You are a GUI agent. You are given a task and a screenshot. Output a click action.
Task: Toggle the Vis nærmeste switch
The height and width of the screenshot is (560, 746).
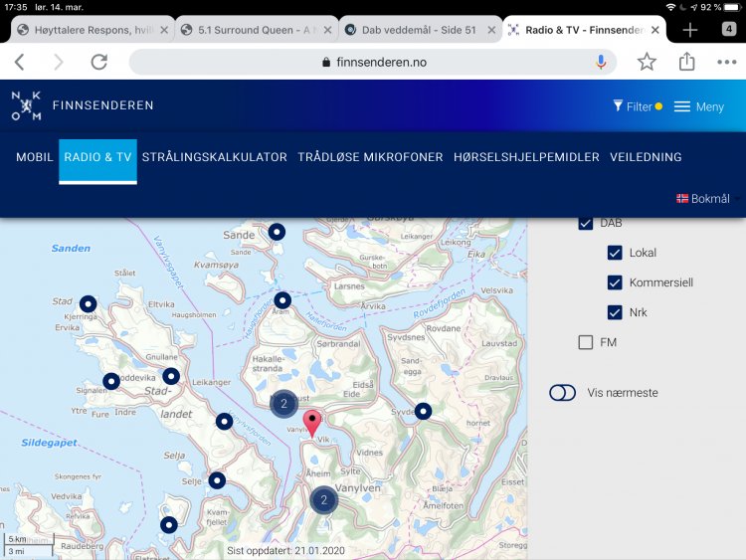tap(562, 393)
